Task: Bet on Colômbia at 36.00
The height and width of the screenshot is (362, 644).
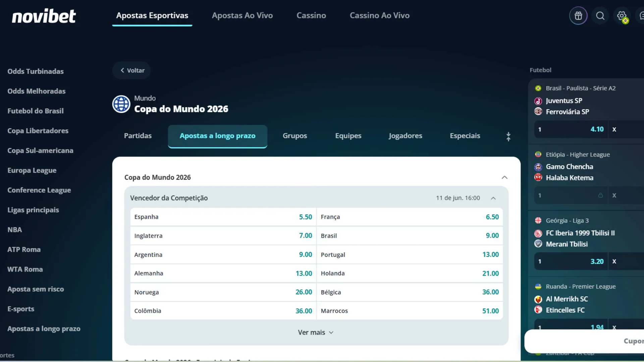Action: [223, 311]
